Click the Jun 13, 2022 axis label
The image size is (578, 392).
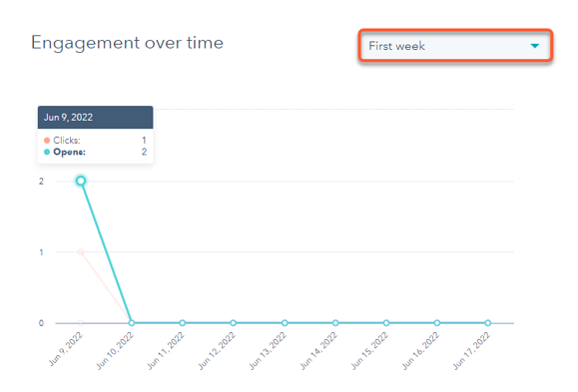[x=268, y=351]
